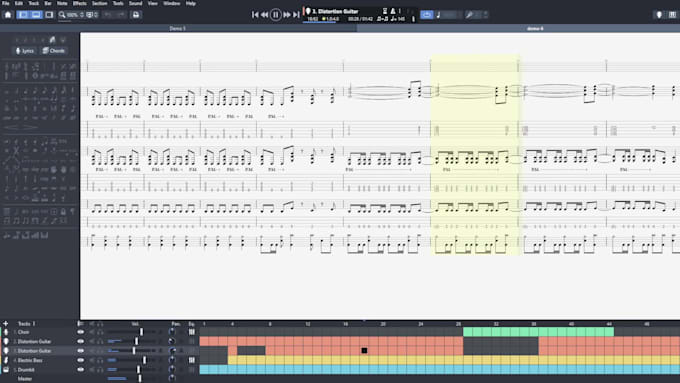
Task: Click the Drumkit pan knob
Action: (172, 370)
